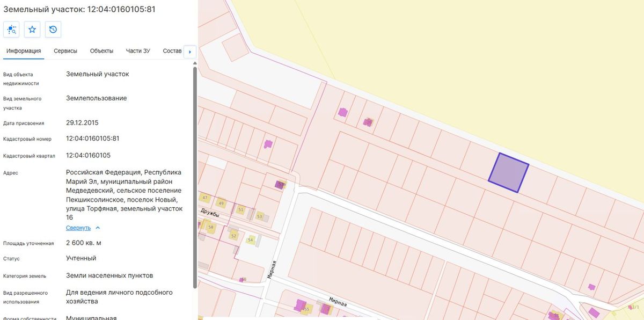The height and width of the screenshot is (320, 644).
Task: Click building number 53 on the map
Action: [260, 216]
